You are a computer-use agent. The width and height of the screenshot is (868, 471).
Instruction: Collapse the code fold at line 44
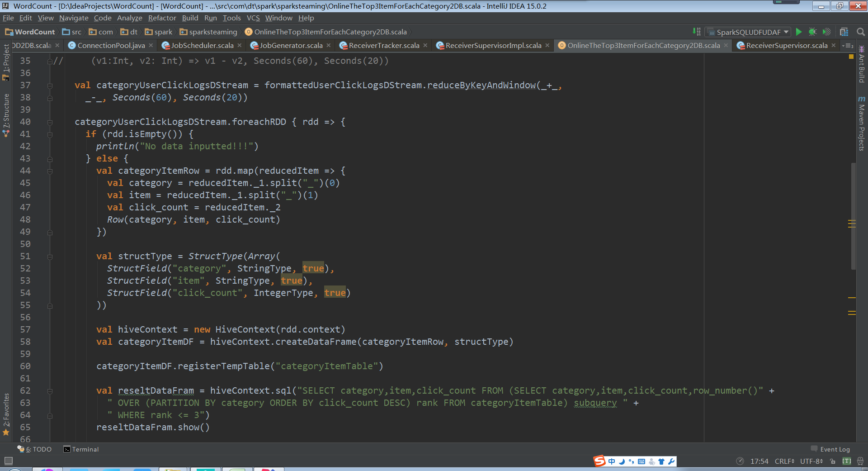pos(50,171)
